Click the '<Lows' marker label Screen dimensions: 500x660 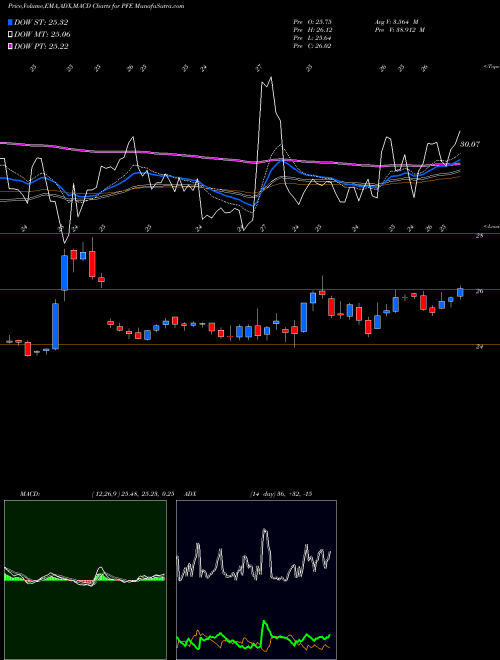[x=491, y=226]
